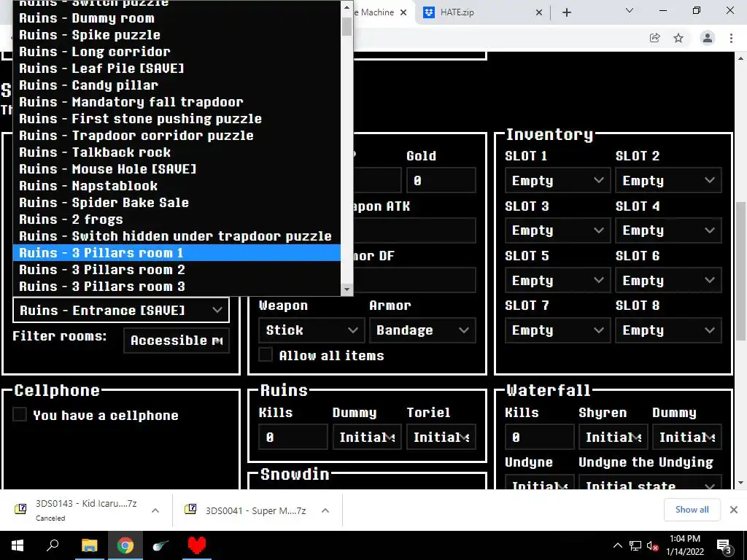Click Chrome icon in taskbar
The width and height of the screenshot is (747, 560).
coord(125,545)
